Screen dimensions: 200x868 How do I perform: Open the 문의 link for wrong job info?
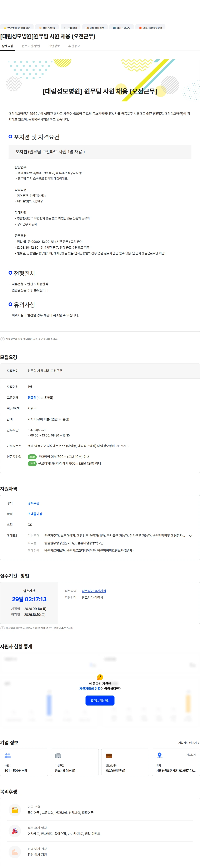tap(45, 339)
